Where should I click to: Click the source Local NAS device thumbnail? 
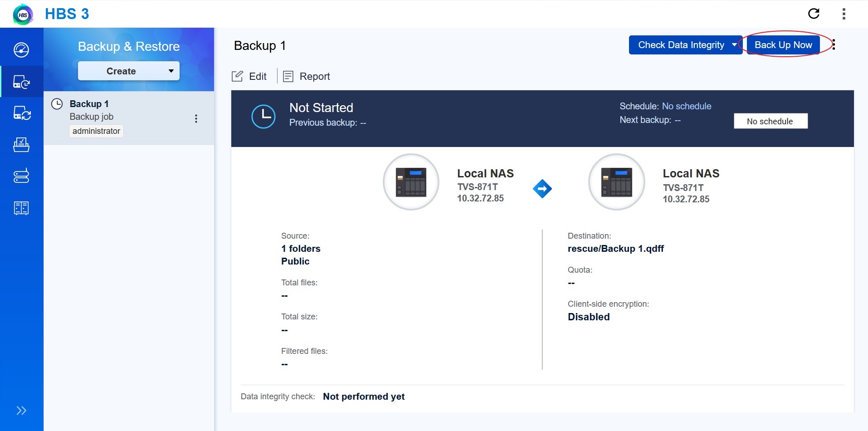(x=411, y=182)
